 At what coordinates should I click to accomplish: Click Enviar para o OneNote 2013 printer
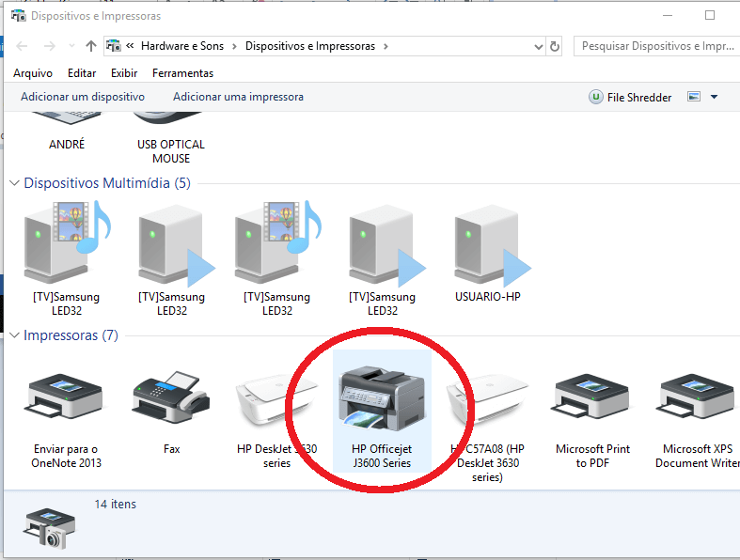[x=65, y=399]
